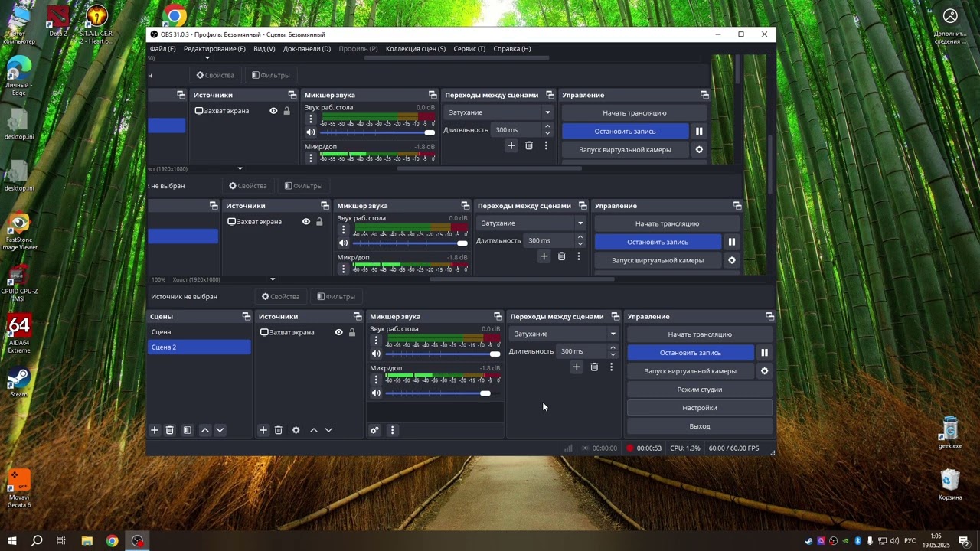Add a scene transition with plus, below the preview
This screenshot has width=980, height=551.
pos(577,367)
